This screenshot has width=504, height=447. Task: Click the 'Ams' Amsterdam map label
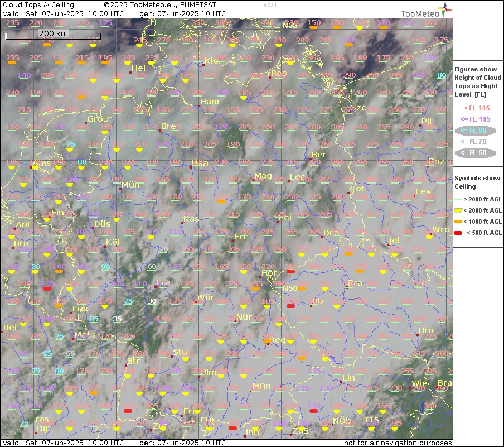(42, 164)
